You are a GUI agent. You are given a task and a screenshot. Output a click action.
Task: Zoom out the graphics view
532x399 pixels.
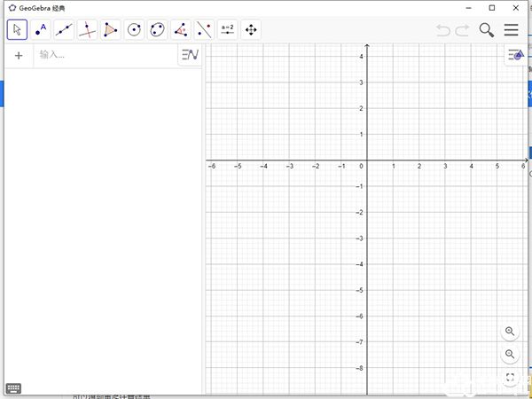point(510,354)
